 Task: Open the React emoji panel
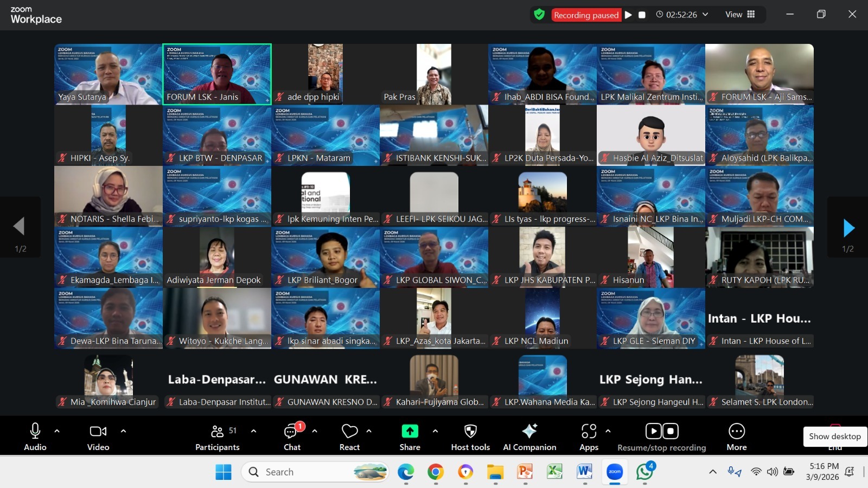pos(349,435)
